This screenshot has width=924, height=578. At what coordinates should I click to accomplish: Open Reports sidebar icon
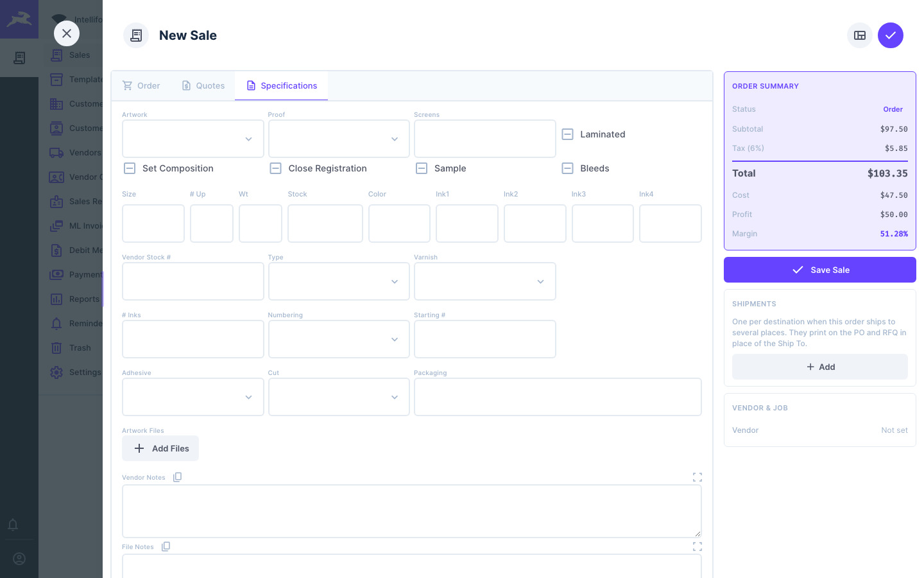56,299
